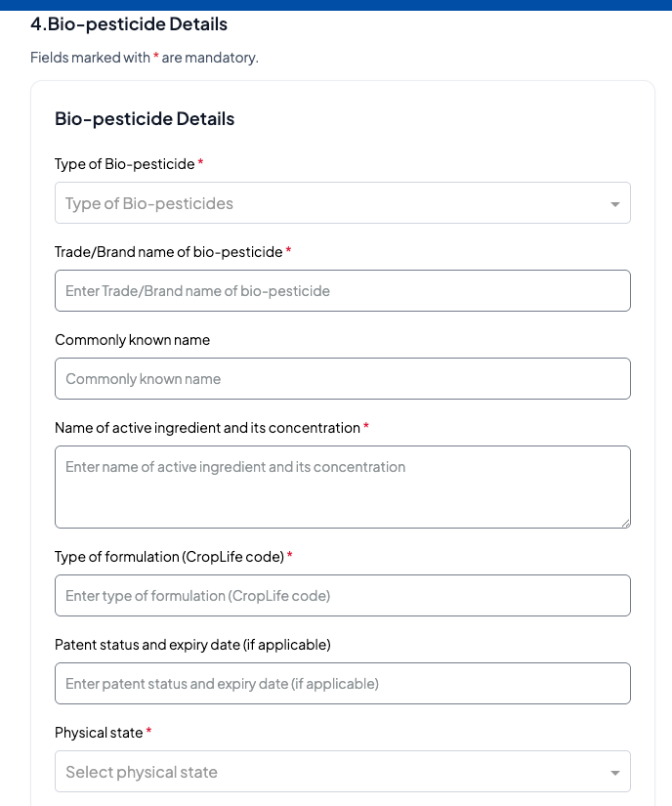Focus the Trade/Brand name input field
The height and width of the screenshot is (806, 672).
pyautogui.click(x=342, y=291)
